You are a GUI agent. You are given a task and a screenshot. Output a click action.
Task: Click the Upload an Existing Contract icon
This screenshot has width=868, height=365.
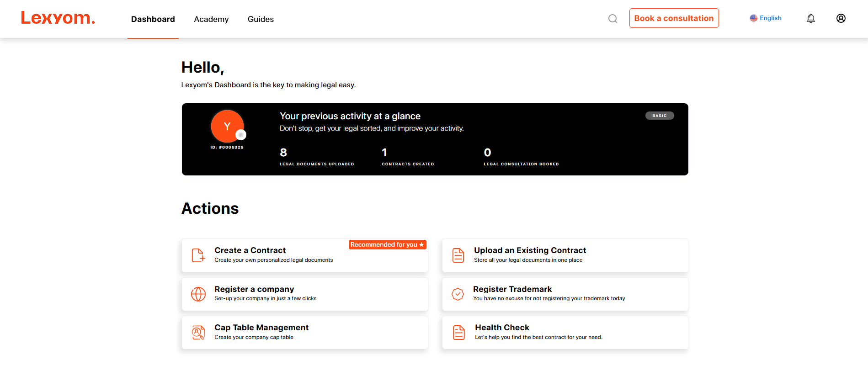pos(458,255)
